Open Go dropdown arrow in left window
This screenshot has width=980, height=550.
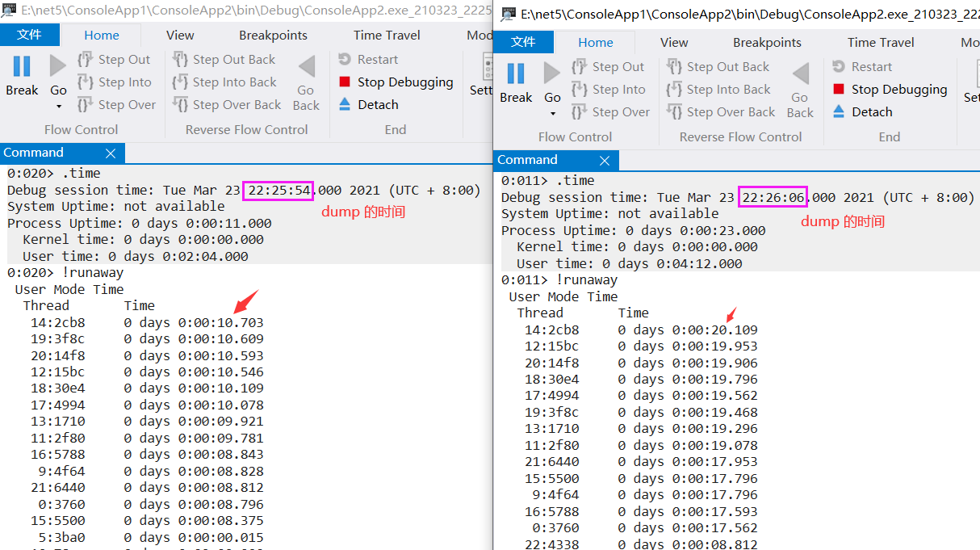pyautogui.click(x=58, y=107)
